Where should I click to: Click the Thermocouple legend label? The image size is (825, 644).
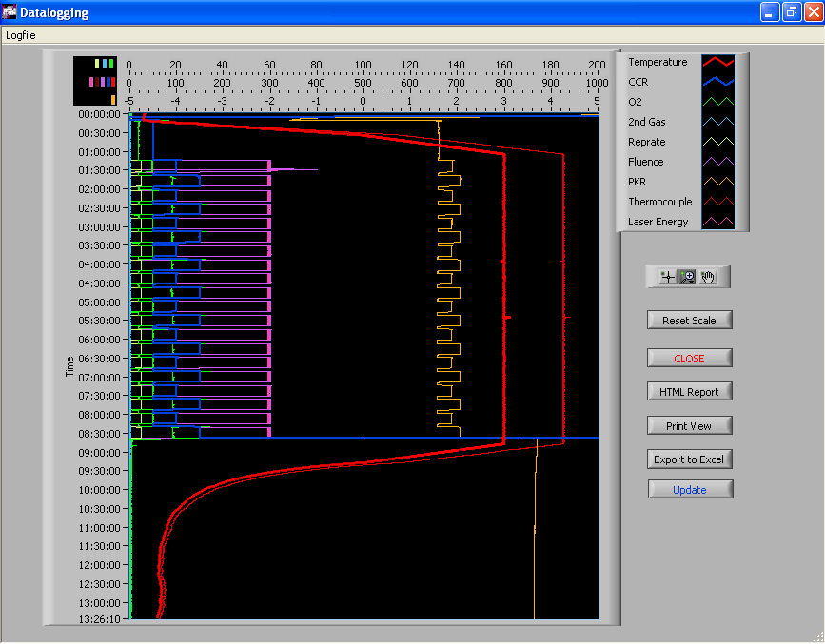(659, 202)
